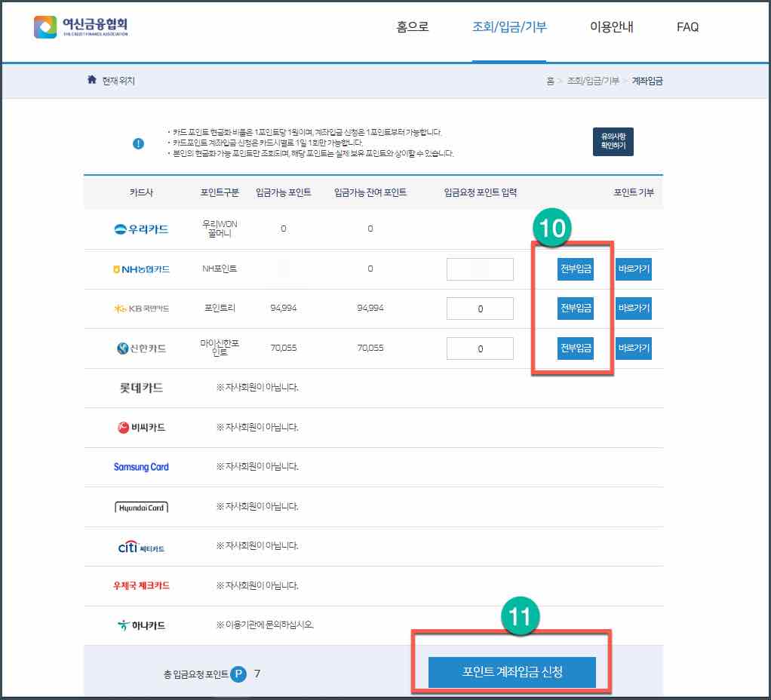Focus the 신한카드 point input field

click(480, 348)
